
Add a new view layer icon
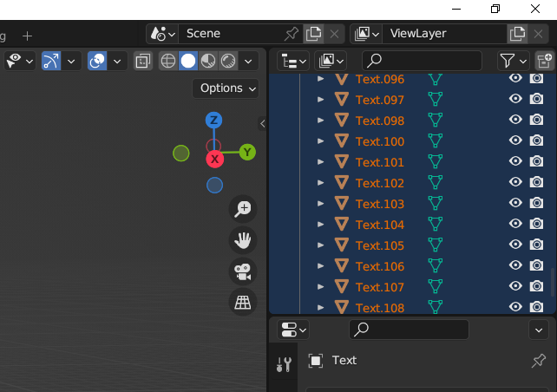(x=518, y=34)
